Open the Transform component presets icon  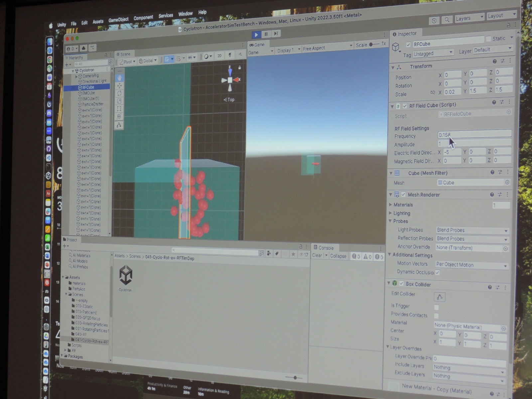502,61
